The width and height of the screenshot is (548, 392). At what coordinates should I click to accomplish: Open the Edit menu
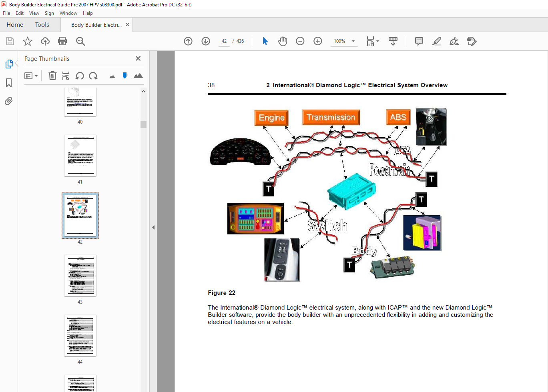[20, 13]
